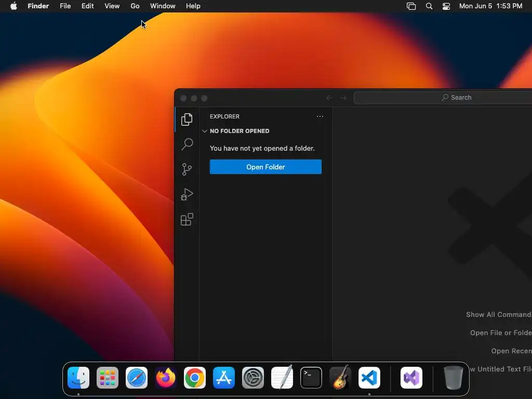Open the Edit menu
Image resolution: width=532 pixels, height=399 pixels.
coord(87,6)
